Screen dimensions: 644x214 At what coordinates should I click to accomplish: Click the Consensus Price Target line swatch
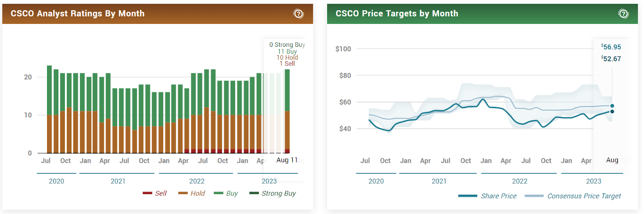tap(534, 196)
